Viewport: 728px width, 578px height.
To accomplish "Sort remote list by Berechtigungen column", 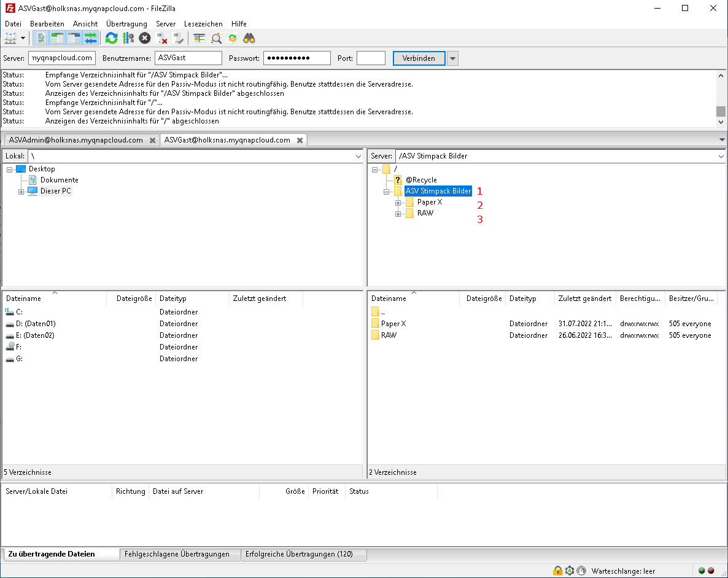I will tap(640, 299).
